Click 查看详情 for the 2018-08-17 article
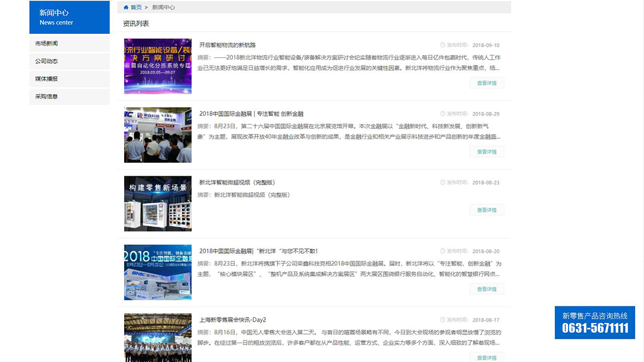The width and height of the screenshot is (644, 362). point(487,357)
